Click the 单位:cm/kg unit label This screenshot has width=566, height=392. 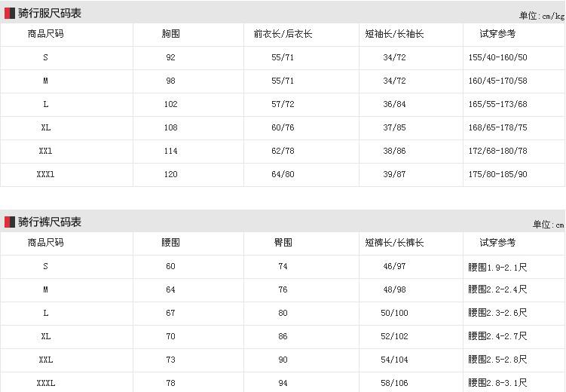point(541,16)
